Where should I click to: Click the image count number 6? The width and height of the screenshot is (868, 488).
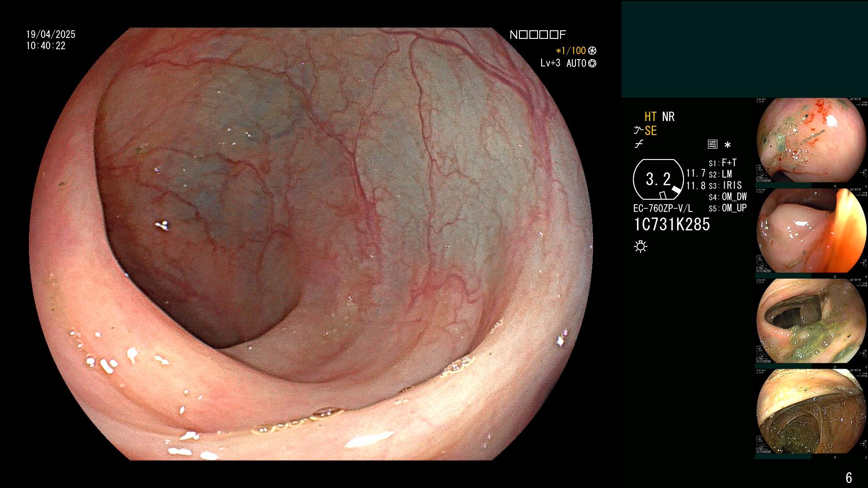click(x=849, y=478)
